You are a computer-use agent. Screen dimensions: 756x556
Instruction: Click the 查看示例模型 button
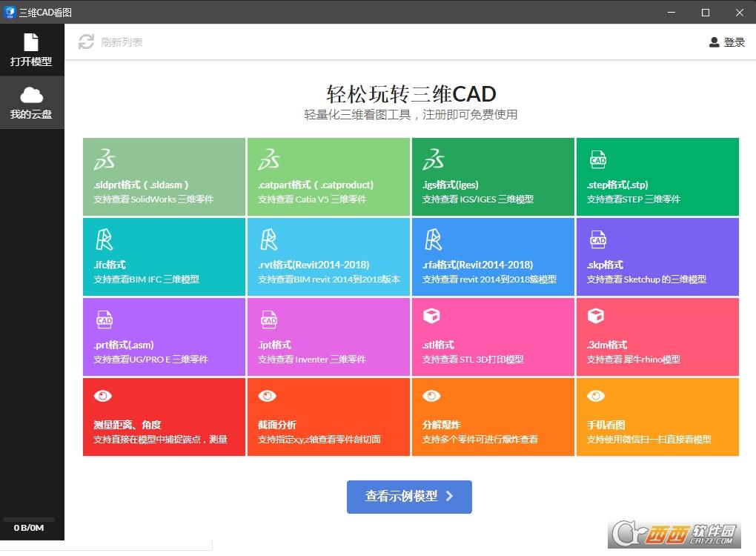point(409,497)
